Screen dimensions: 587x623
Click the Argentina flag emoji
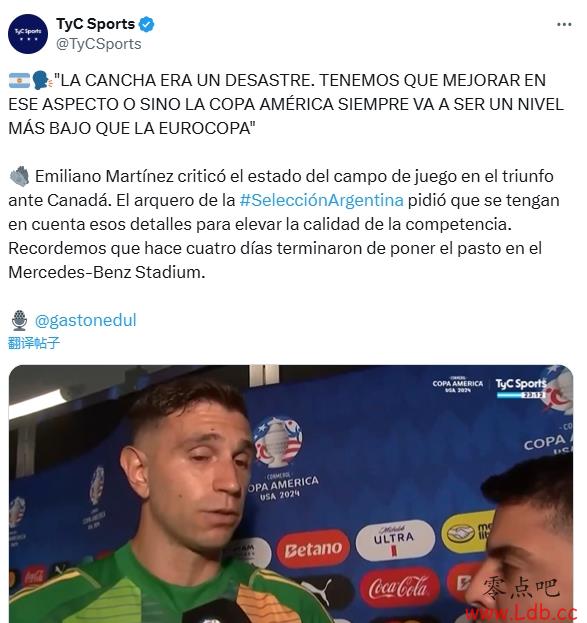click(19, 81)
